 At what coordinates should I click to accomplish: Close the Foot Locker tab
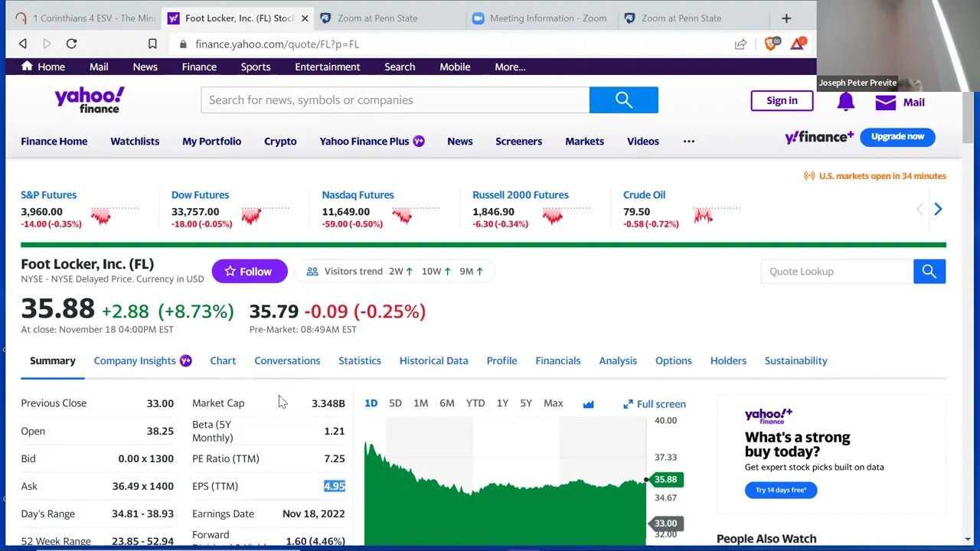305,18
